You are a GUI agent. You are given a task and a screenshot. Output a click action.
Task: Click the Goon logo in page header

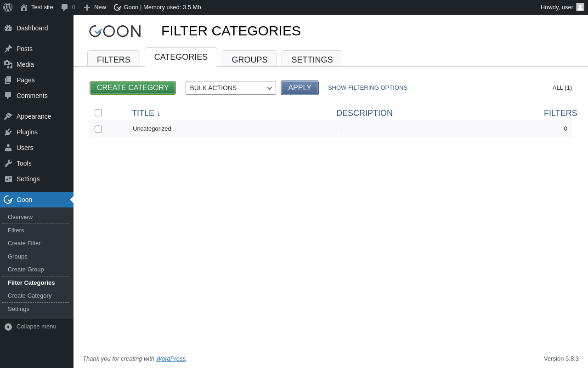[x=115, y=31]
